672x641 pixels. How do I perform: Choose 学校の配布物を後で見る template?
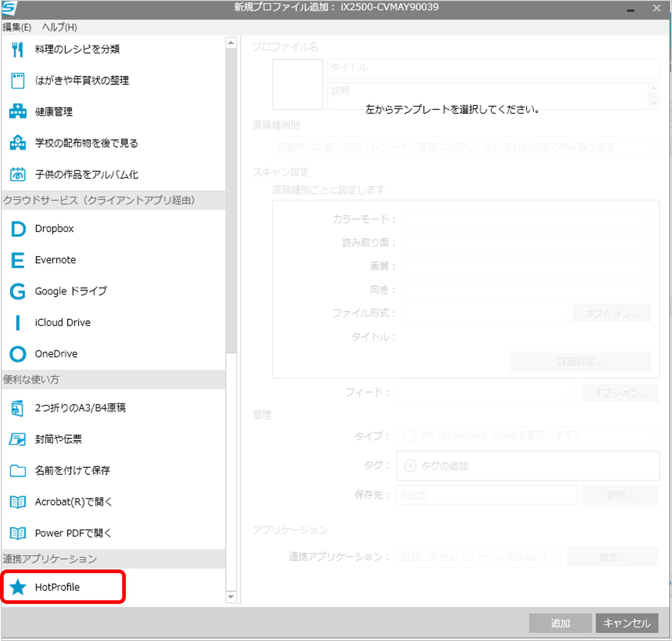(86, 143)
